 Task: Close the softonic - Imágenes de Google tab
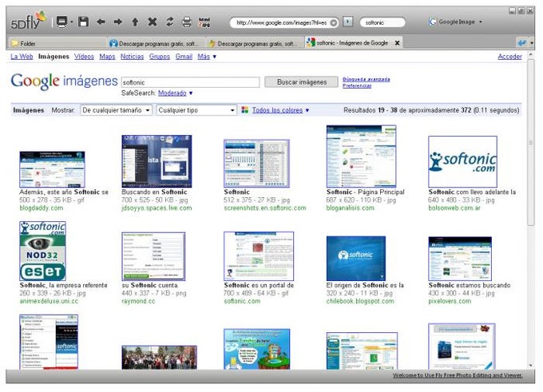397,43
